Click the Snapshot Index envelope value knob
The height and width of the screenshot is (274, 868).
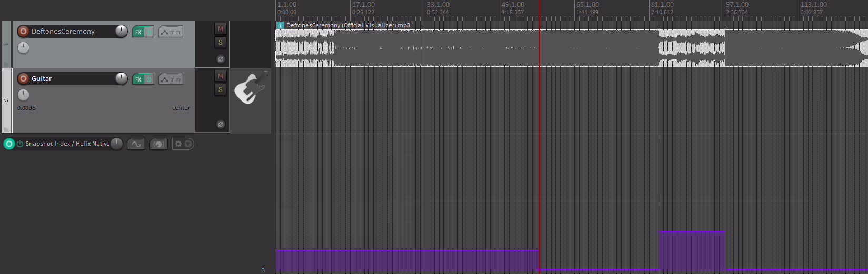[117, 144]
